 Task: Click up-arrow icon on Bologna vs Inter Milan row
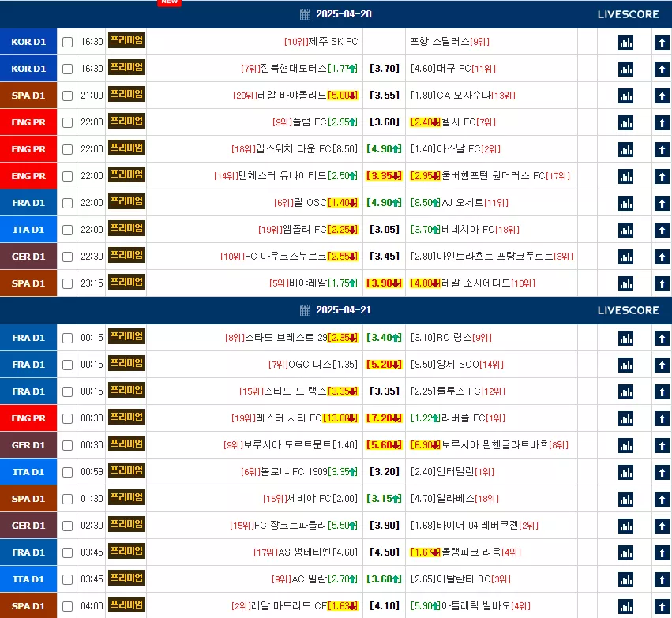662,472
